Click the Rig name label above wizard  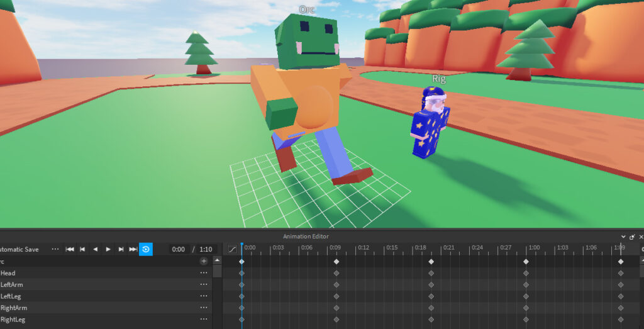point(438,79)
